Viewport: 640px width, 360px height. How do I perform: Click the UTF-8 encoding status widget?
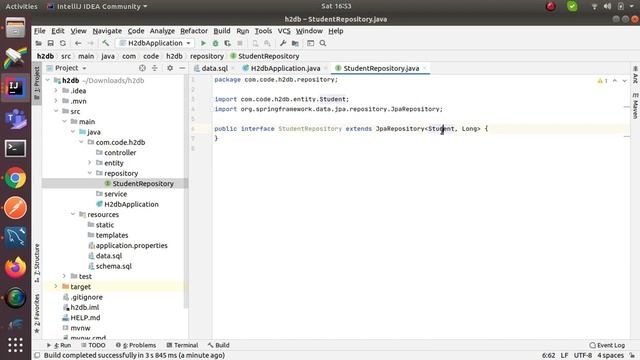pyautogui.click(x=583, y=356)
